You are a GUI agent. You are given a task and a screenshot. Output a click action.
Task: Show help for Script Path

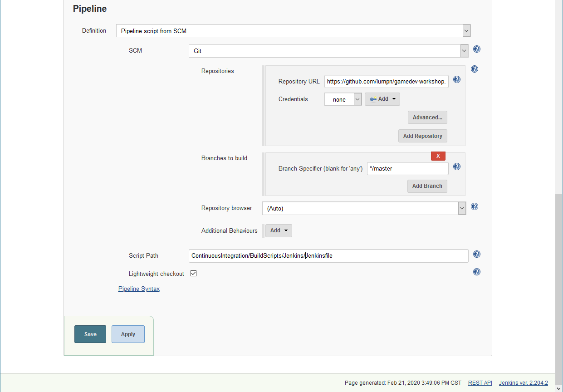click(477, 254)
